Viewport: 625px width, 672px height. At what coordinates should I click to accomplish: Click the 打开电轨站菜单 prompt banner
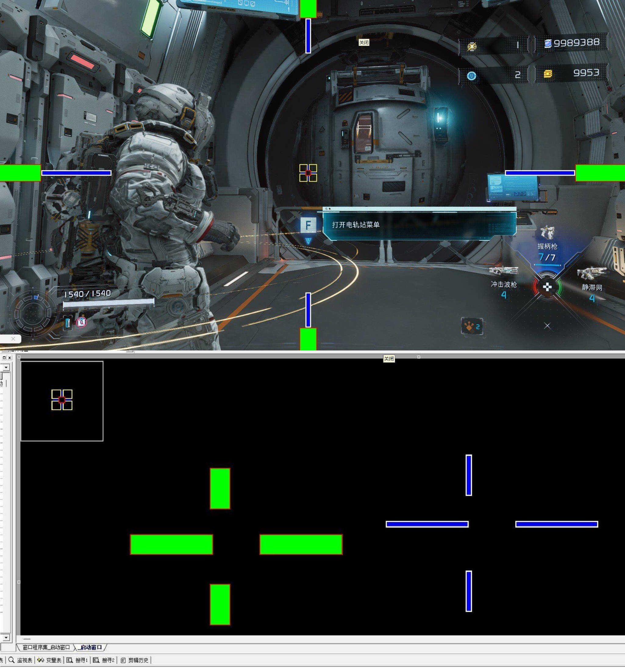click(420, 225)
